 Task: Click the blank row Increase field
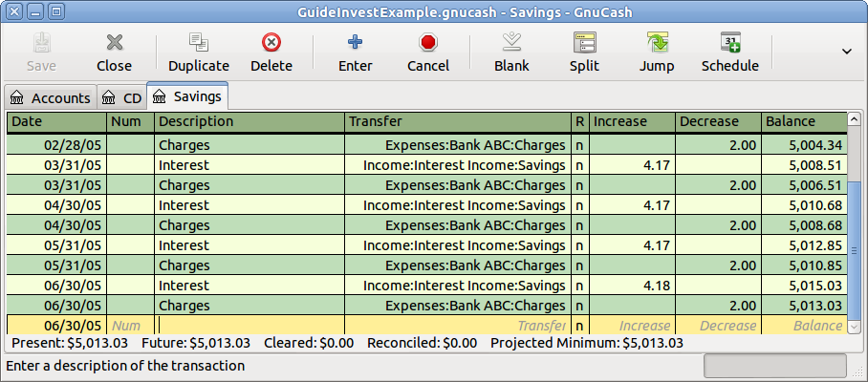(x=632, y=326)
